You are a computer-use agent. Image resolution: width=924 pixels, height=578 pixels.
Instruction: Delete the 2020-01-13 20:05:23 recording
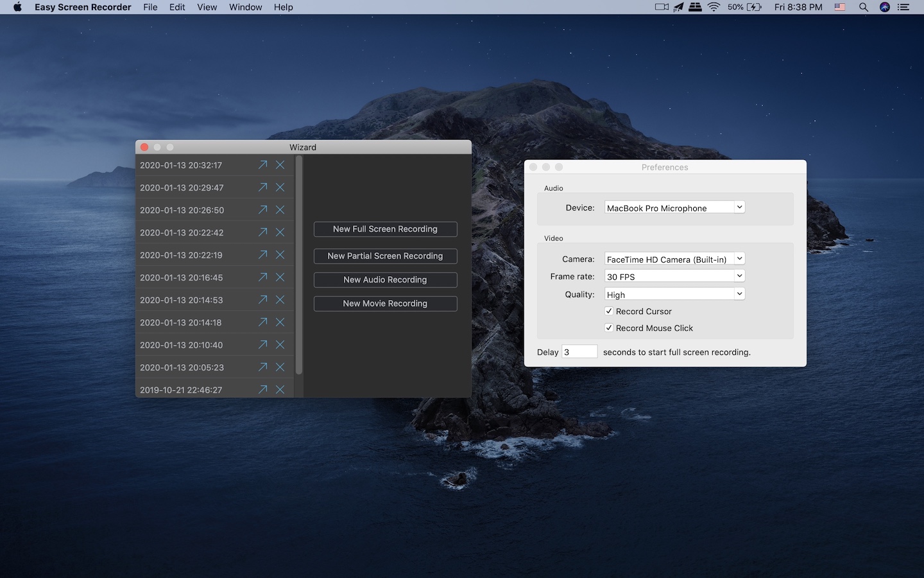click(x=280, y=367)
